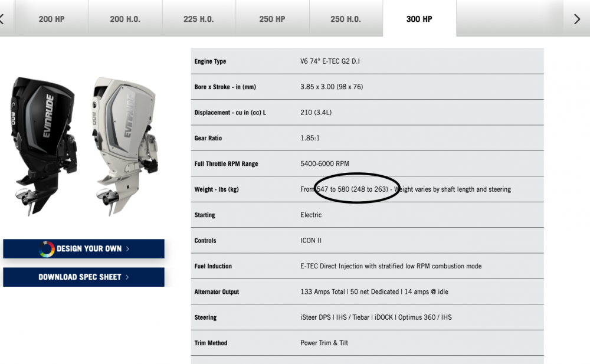This screenshot has height=364, width=590.
Task: Click the Weight - lbs (kg) label
Action: click(x=217, y=189)
